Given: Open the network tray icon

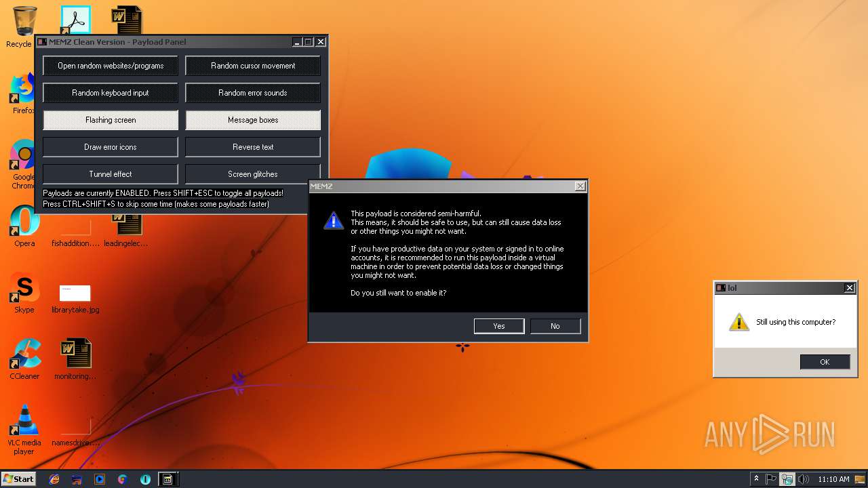Looking at the screenshot, I should [787, 479].
